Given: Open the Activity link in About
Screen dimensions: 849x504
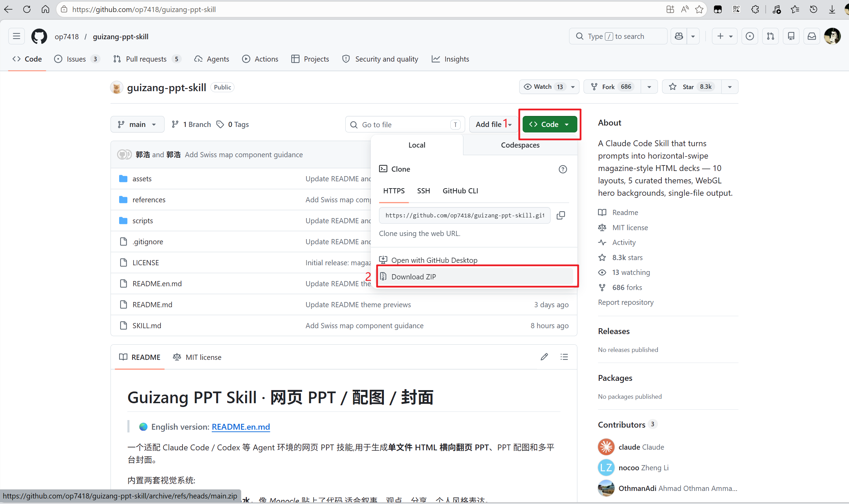Looking at the screenshot, I should [624, 242].
